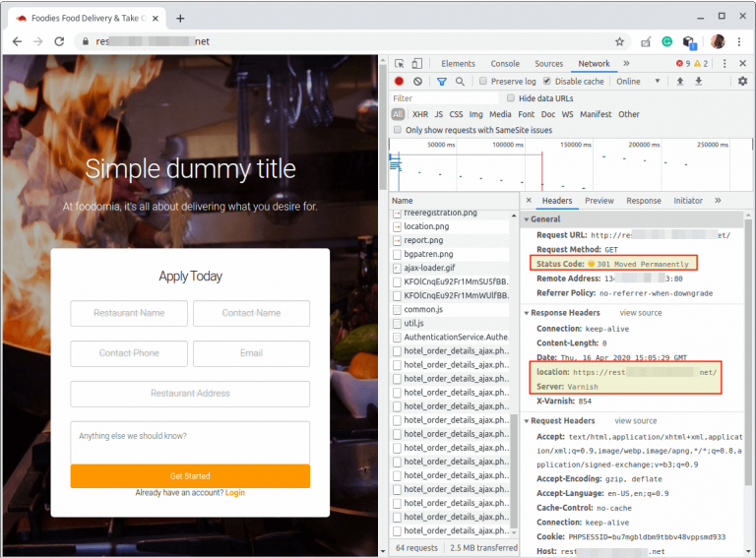Open the DevTools network settings gear
The image size is (756, 558).
pyautogui.click(x=742, y=82)
